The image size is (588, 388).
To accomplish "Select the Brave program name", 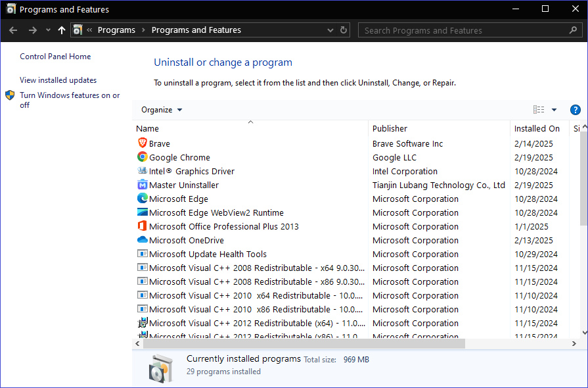I will (x=160, y=144).
